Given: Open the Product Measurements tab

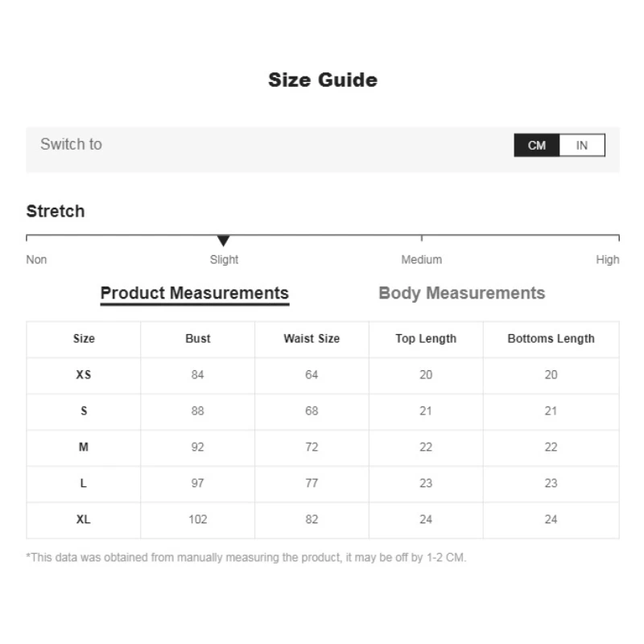Looking at the screenshot, I should tap(193, 293).
